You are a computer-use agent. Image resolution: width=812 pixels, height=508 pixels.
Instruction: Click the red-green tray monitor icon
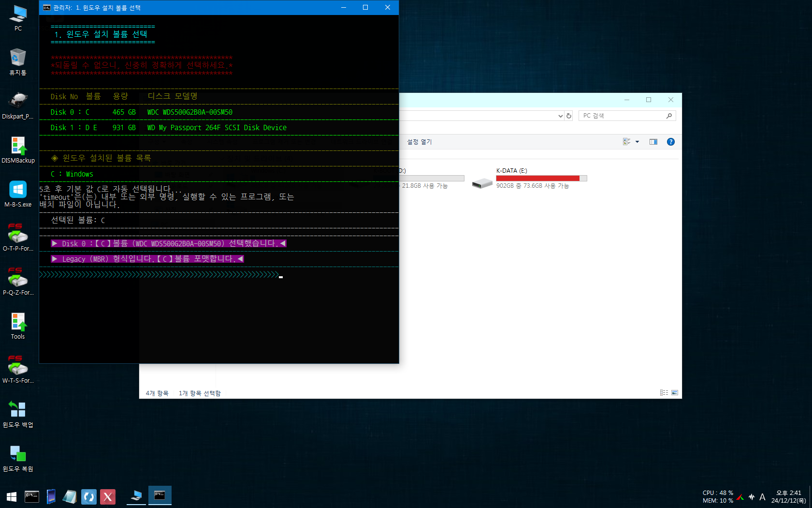pos(740,497)
